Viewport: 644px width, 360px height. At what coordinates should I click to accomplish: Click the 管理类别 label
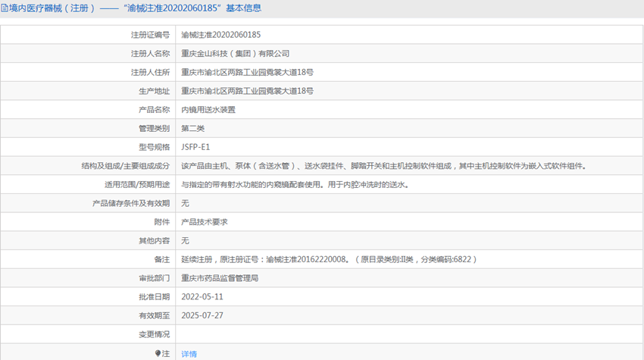(x=154, y=128)
